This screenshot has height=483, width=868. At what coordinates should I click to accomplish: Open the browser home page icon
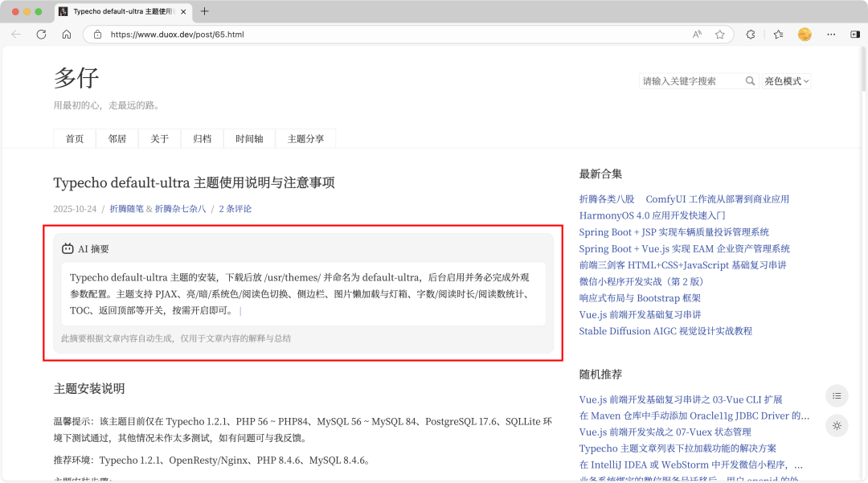click(67, 35)
